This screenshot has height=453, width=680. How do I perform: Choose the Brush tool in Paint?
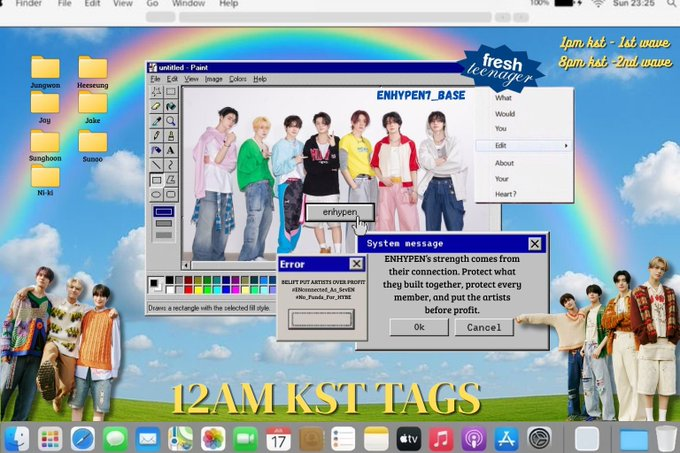[x=171, y=136]
